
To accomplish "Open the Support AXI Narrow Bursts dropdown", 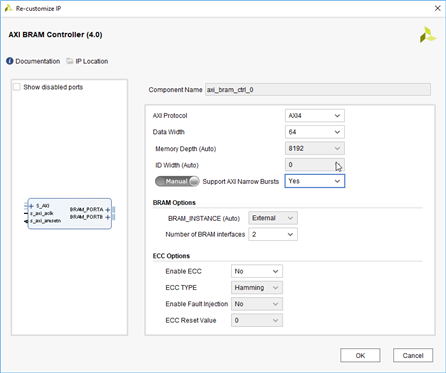I will 315,181.
